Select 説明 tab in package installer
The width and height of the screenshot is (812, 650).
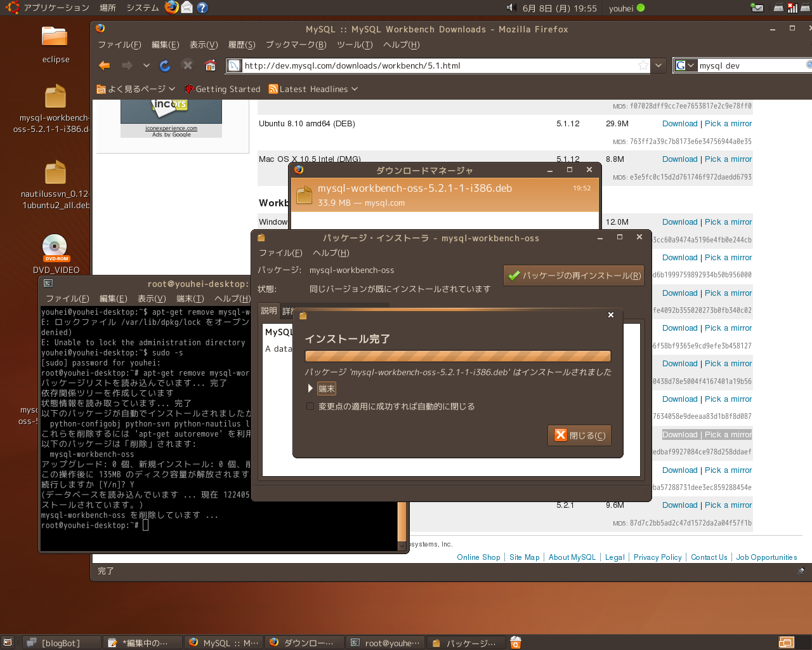coord(269,310)
